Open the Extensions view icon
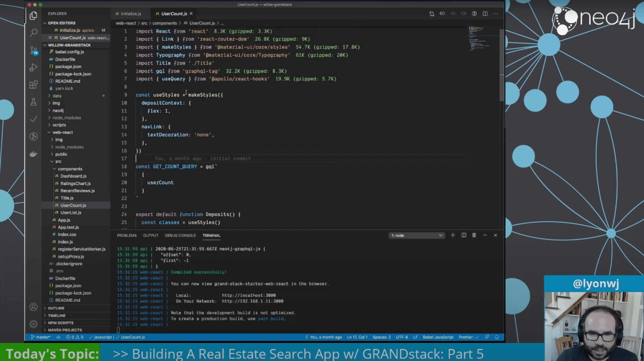Image resolution: width=644 pixels, height=361 pixels. (33, 85)
